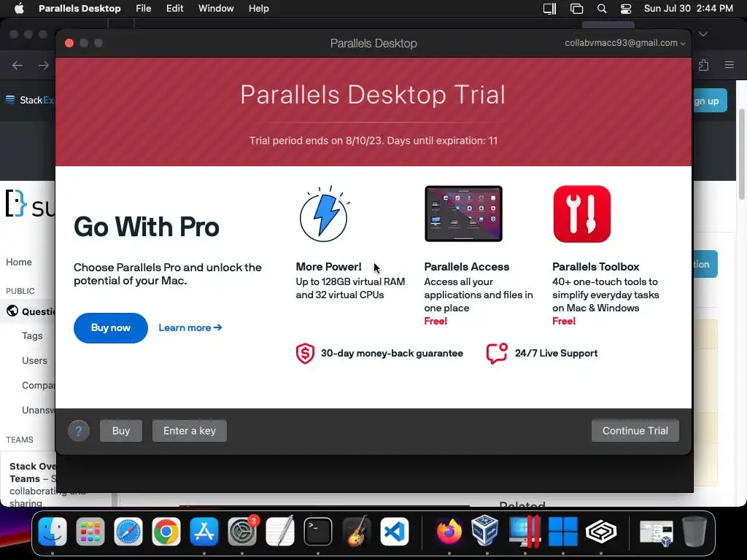This screenshot has height=560, width=747.
Task: Click the gray Buy button
Action: point(121,430)
